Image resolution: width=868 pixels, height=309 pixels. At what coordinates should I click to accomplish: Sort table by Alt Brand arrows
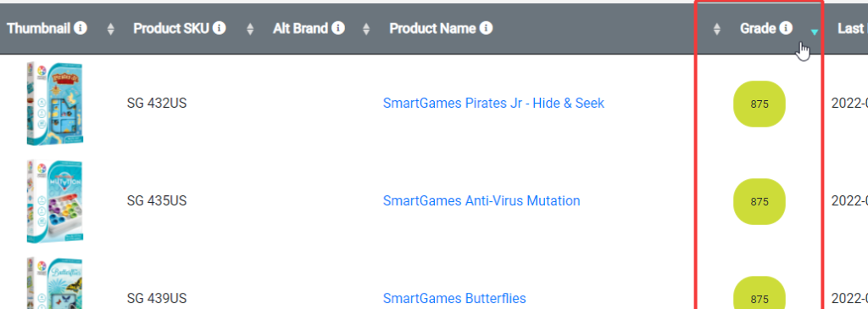pos(366,29)
